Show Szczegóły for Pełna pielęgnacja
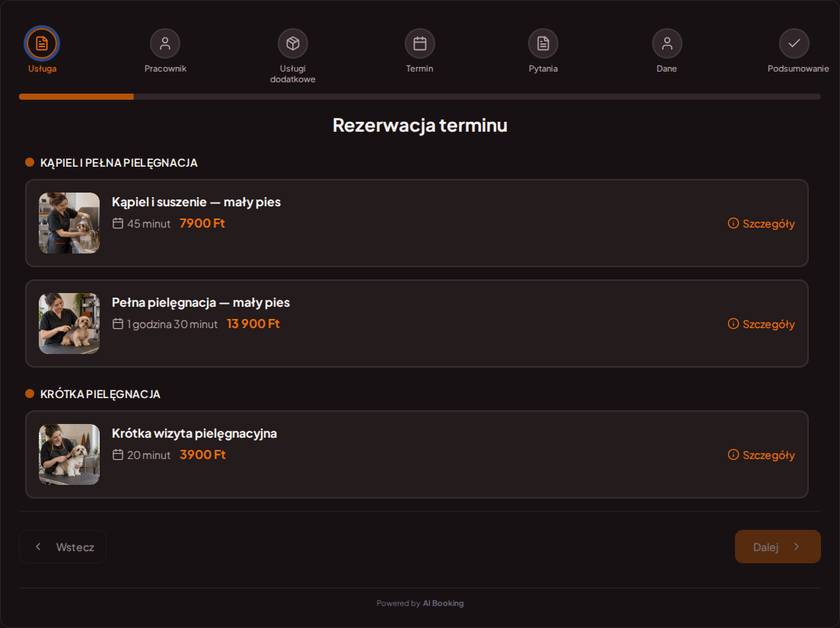840x628 pixels. [761, 324]
